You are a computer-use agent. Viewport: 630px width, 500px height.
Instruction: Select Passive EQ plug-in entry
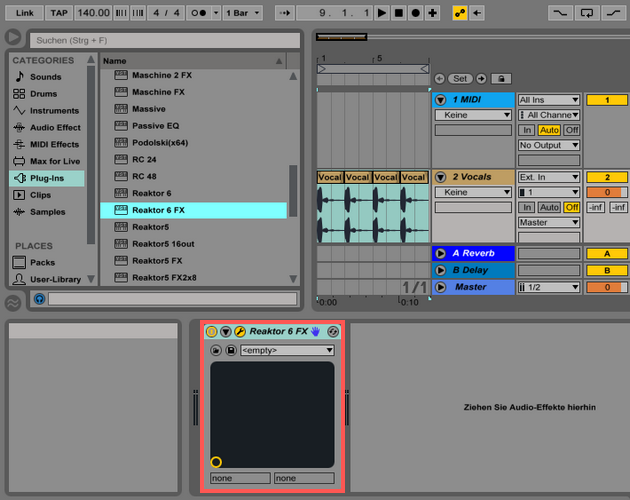194,126
